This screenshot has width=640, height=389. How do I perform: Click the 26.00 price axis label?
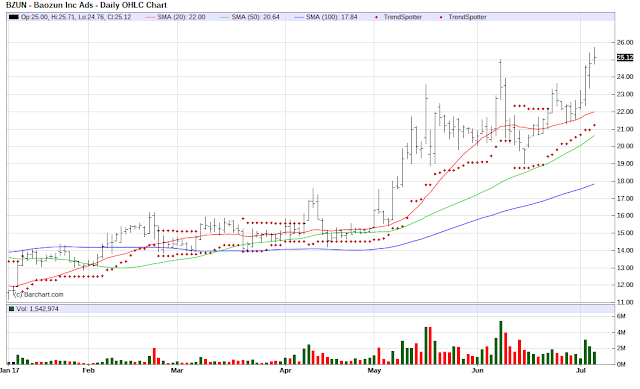pyautogui.click(x=625, y=42)
